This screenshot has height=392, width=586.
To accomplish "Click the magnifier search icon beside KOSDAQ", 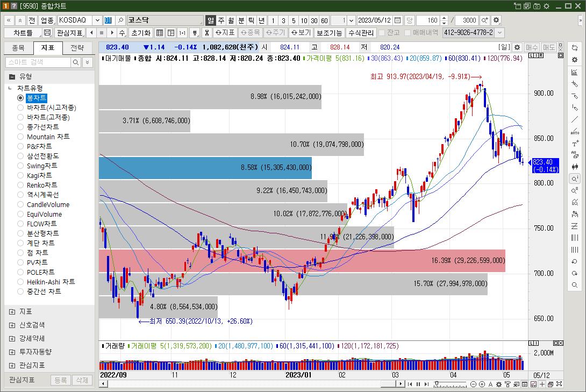I will coord(120,20).
